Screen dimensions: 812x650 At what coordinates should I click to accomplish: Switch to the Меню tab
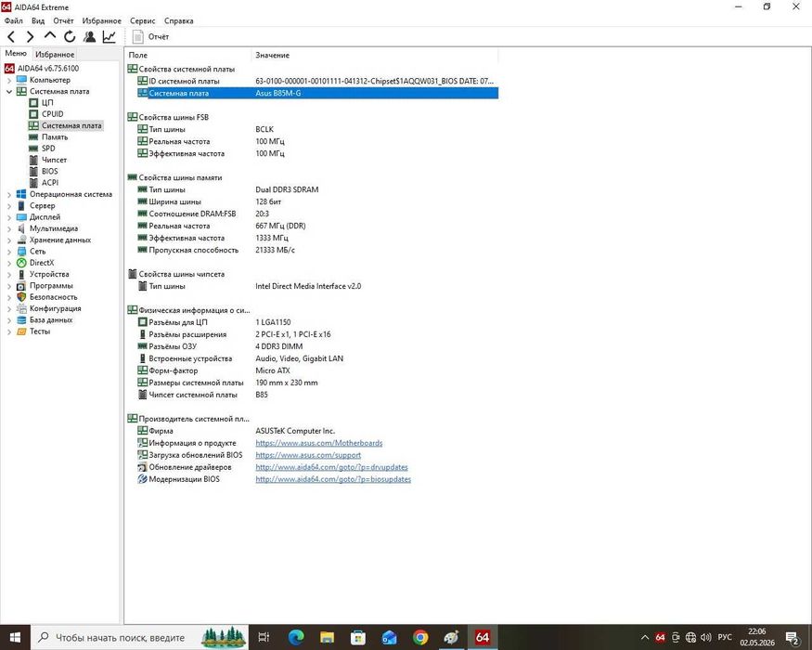[16, 53]
